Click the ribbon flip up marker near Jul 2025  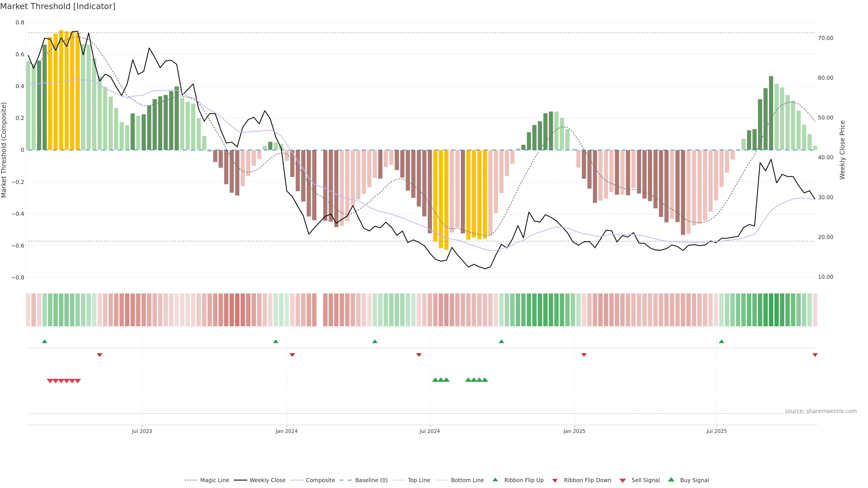pos(722,342)
